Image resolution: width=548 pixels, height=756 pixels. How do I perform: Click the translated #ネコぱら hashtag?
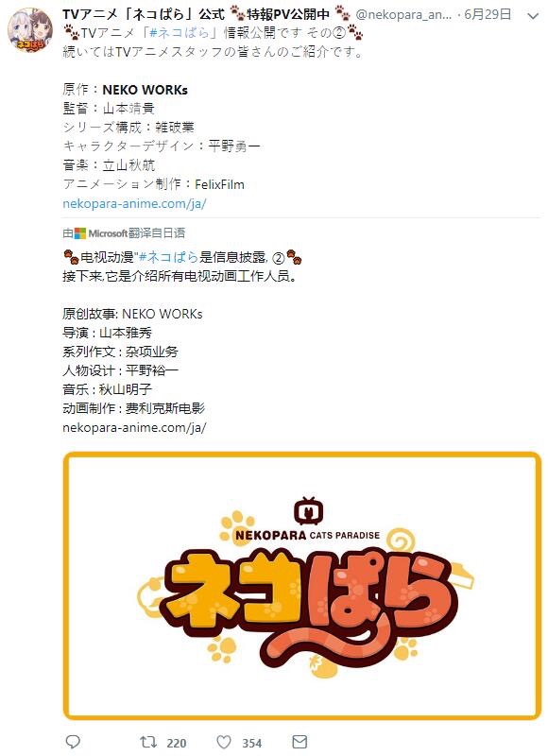coord(168,257)
